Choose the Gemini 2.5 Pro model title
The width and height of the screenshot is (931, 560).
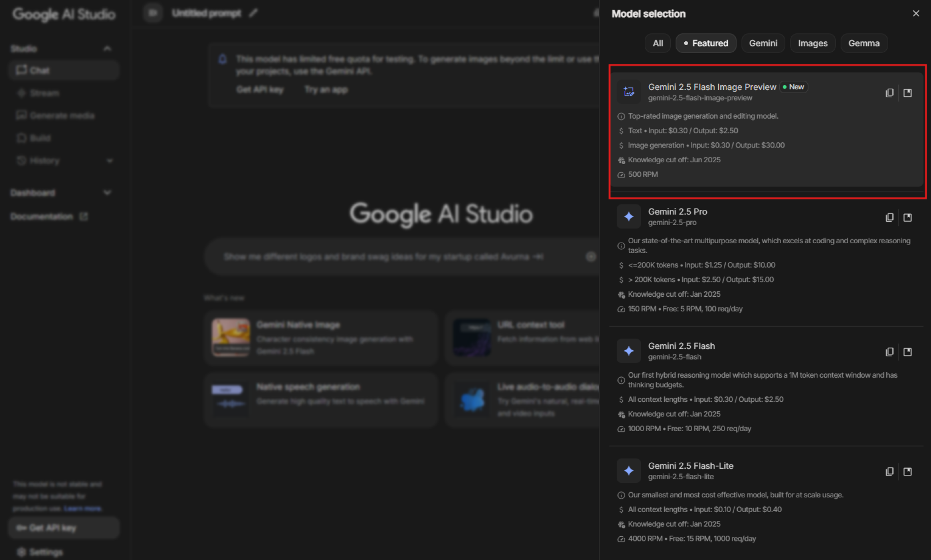pos(677,212)
